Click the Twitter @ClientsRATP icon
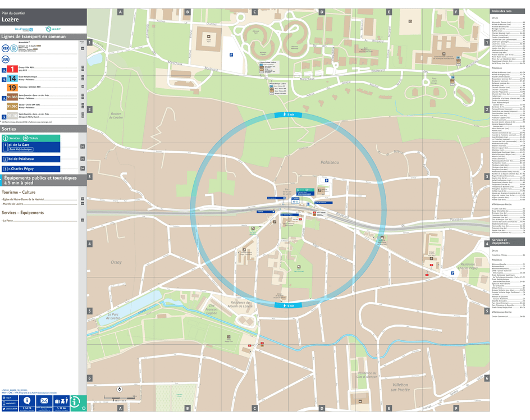530x420 pixels. (4, 409)
